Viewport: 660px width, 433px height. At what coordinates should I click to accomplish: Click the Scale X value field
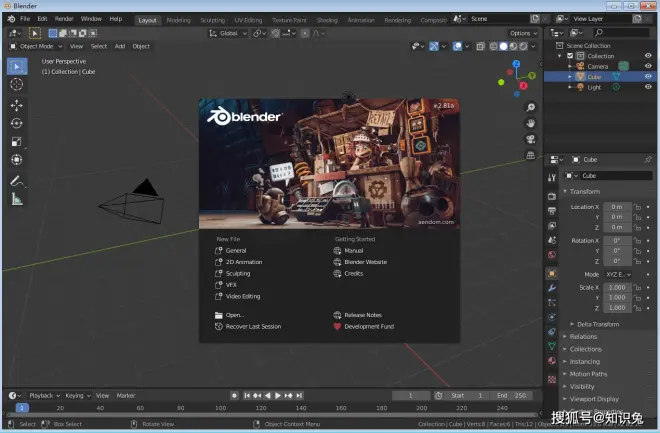click(617, 287)
